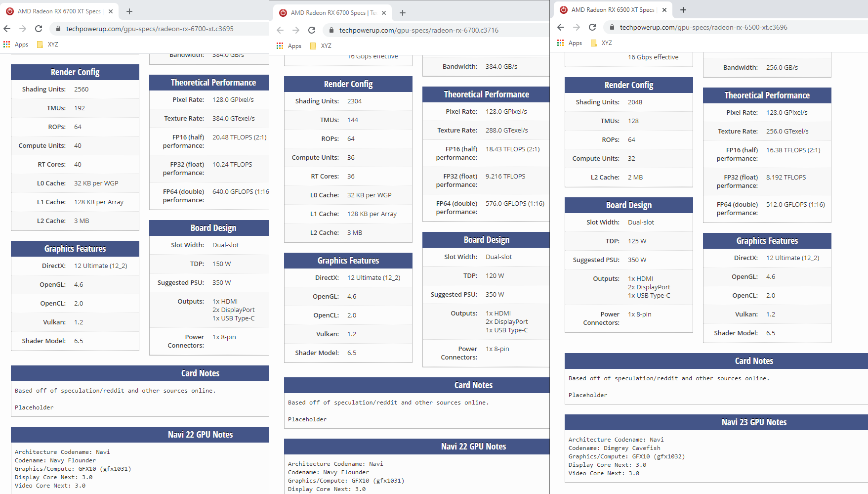Click the Board Design header on RX 6700 page
Screen dimensions: 868x494
click(486, 240)
